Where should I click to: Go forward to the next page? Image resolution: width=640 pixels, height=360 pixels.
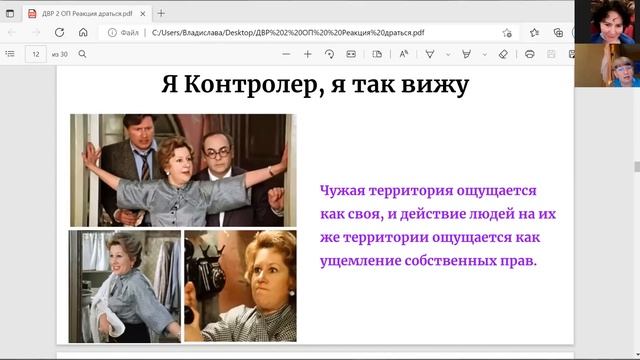click(36, 33)
